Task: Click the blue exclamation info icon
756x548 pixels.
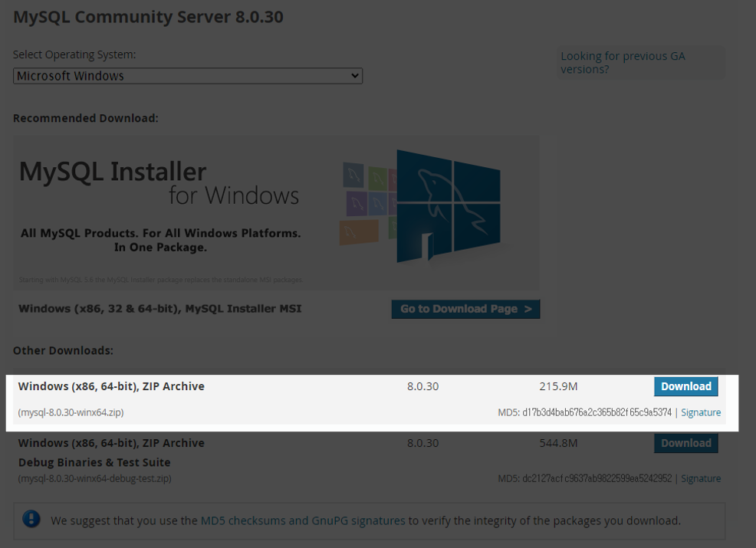Action: 31,519
